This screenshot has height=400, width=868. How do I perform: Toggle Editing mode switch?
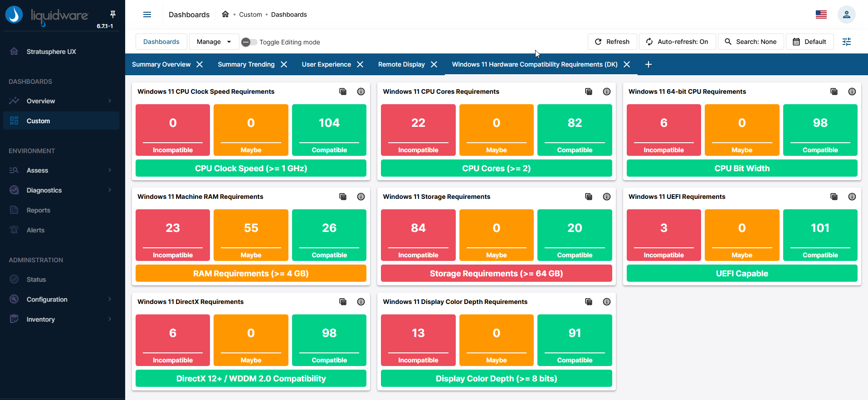[249, 42]
